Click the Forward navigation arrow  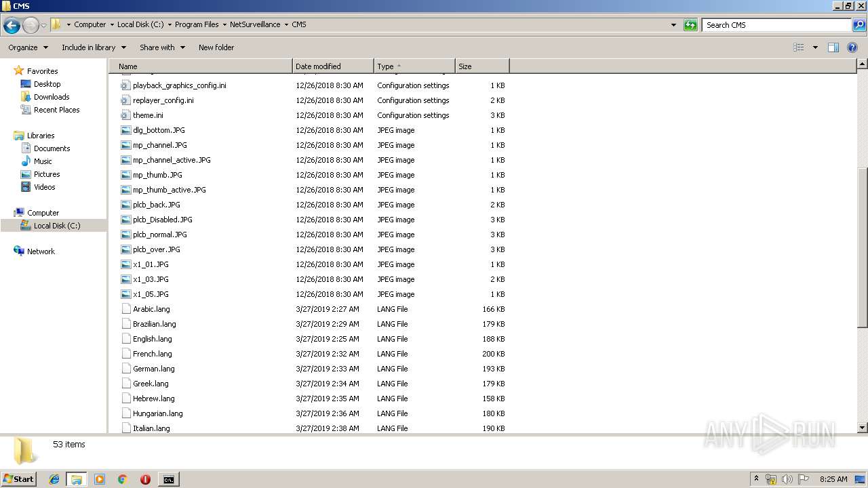(x=31, y=25)
